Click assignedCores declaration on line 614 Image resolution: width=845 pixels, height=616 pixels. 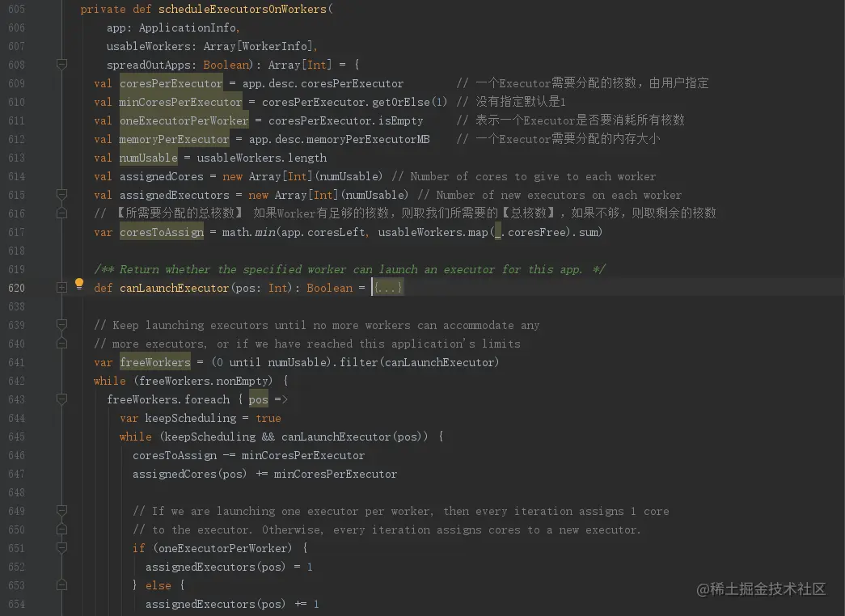162,176
